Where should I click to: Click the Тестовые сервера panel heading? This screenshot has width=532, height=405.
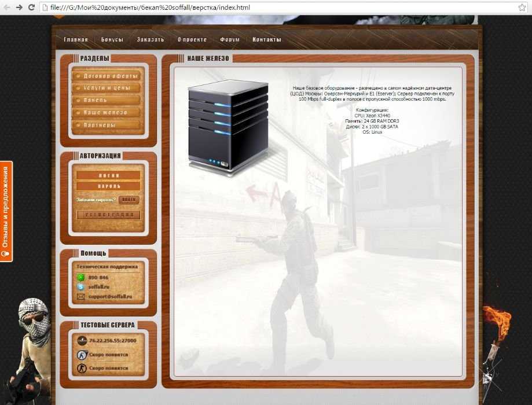[108, 325]
